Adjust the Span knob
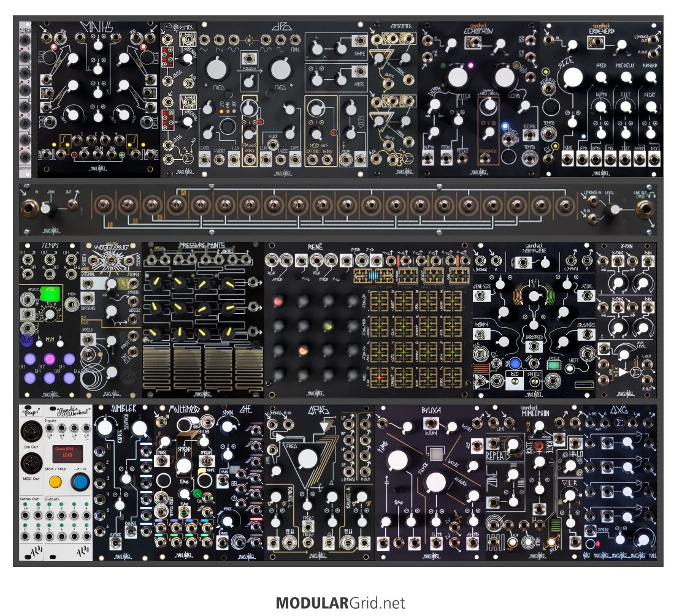This screenshot has height=616, width=682. pyautogui.click(x=228, y=425)
